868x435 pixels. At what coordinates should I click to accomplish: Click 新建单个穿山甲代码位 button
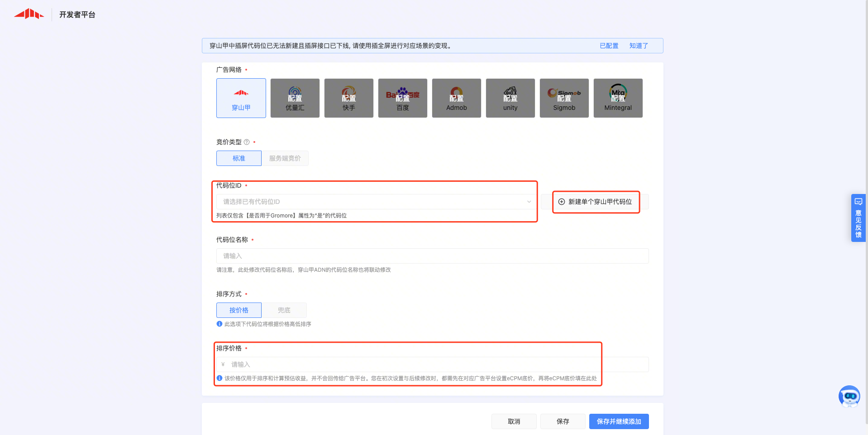596,202
